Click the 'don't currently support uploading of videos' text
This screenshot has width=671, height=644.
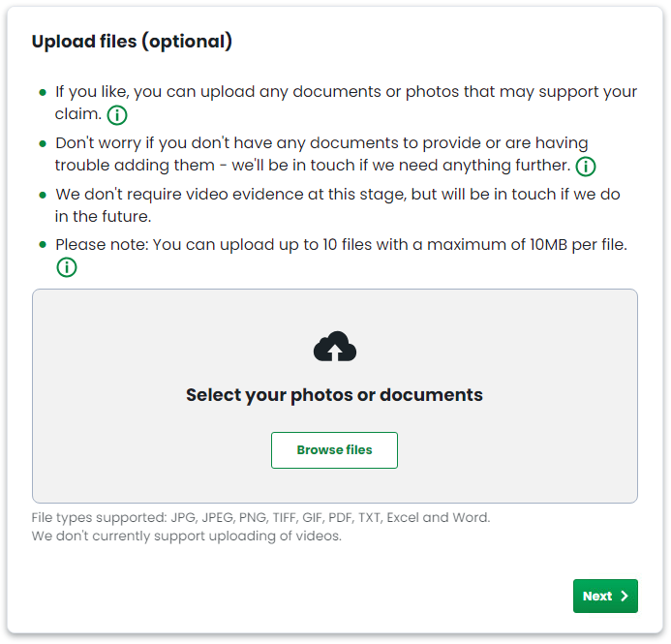tap(186, 536)
